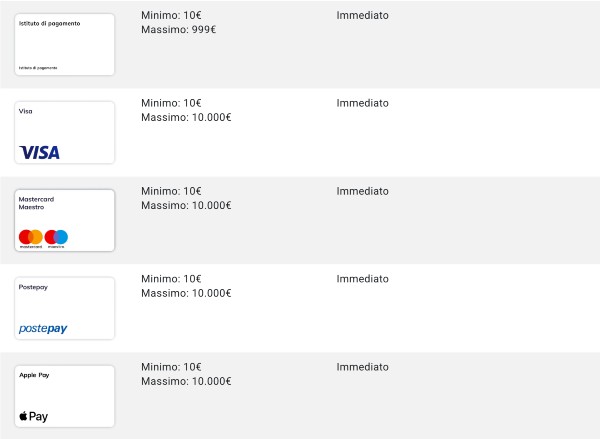Click "Immediato" in the Apple Pay row
The image size is (600, 439).
(363, 367)
